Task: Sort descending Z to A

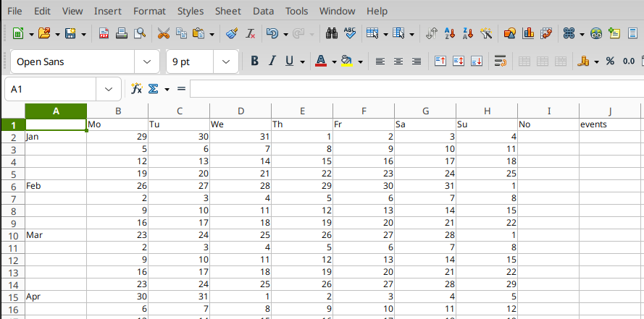Action: (468, 33)
